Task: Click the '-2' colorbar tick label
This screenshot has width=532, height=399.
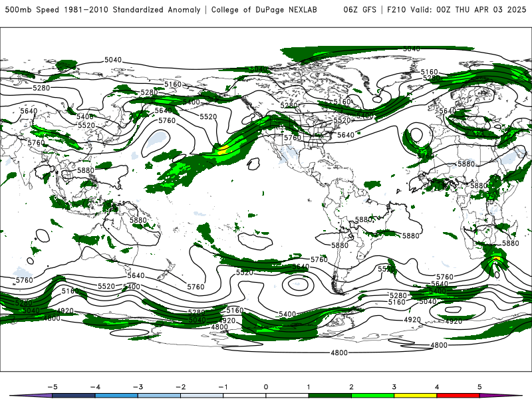Action: click(x=180, y=387)
